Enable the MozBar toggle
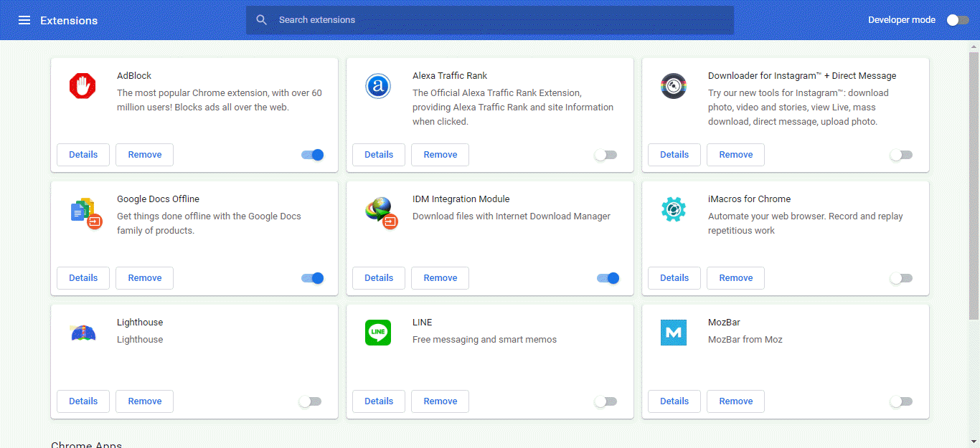The image size is (980, 448). point(901,401)
